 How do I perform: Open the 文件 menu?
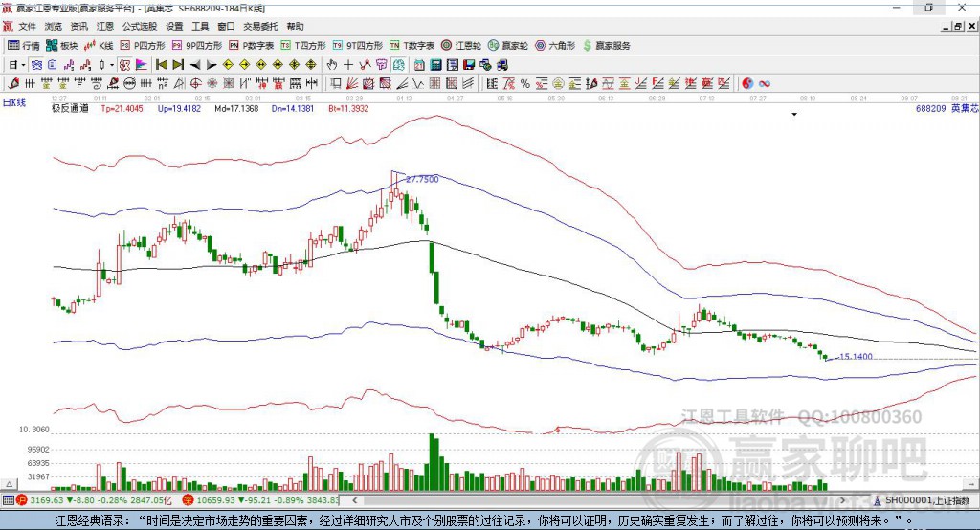pos(28,26)
